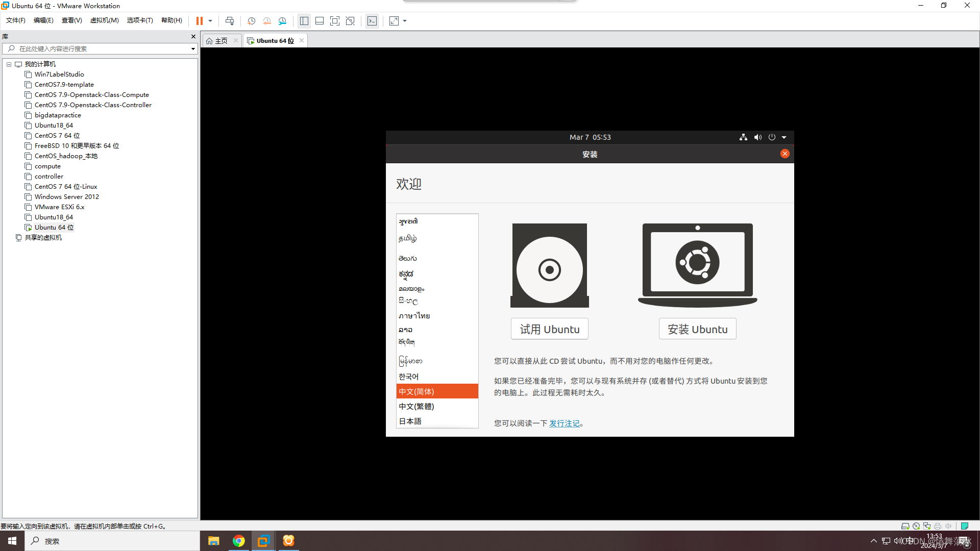Image resolution: width=980 pixels, height=551 pixels.
Task: Open the 帮助(H) menu
Action: pos(172,20)
